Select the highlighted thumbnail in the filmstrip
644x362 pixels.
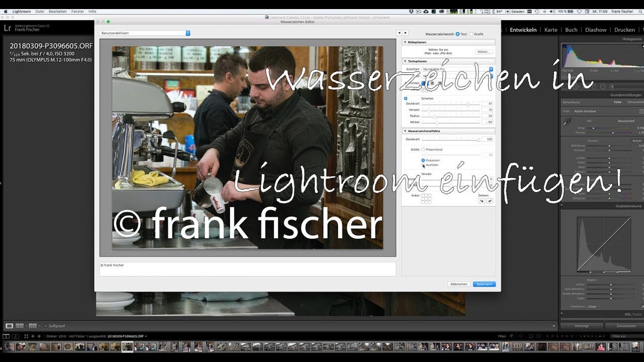(x=127, y=347)
